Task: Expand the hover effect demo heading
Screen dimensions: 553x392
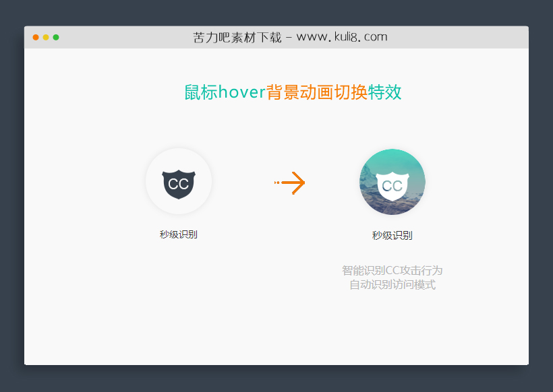Action: [x=293, y=92]
